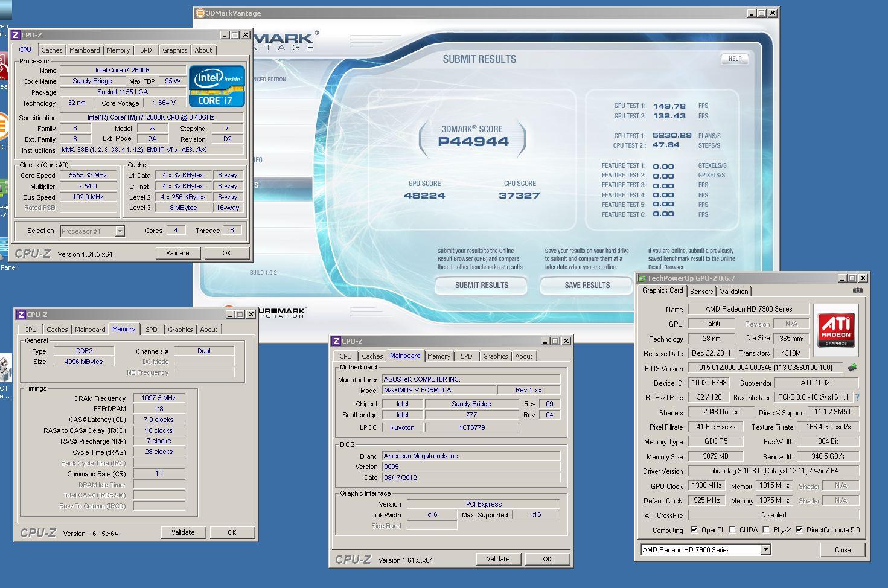Open Graphics tab in CPU-Z Mainboard window
Screen dimensions: 888x588
click(496, 356)
